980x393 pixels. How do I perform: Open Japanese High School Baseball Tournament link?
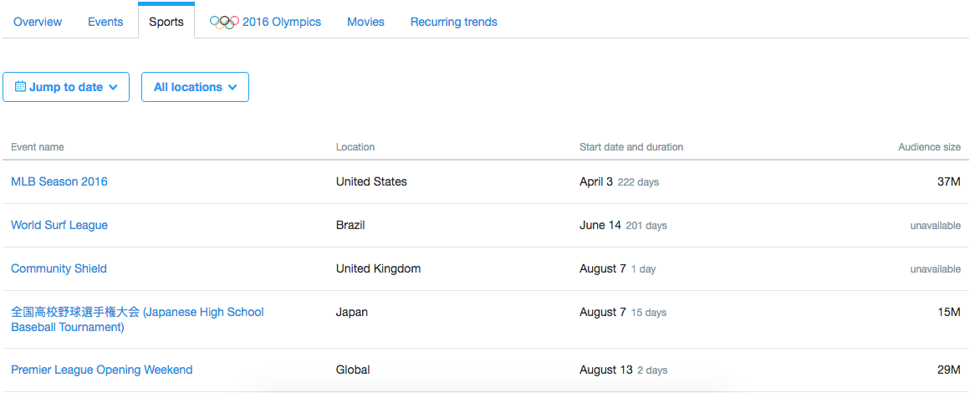(x=137, y=319)
